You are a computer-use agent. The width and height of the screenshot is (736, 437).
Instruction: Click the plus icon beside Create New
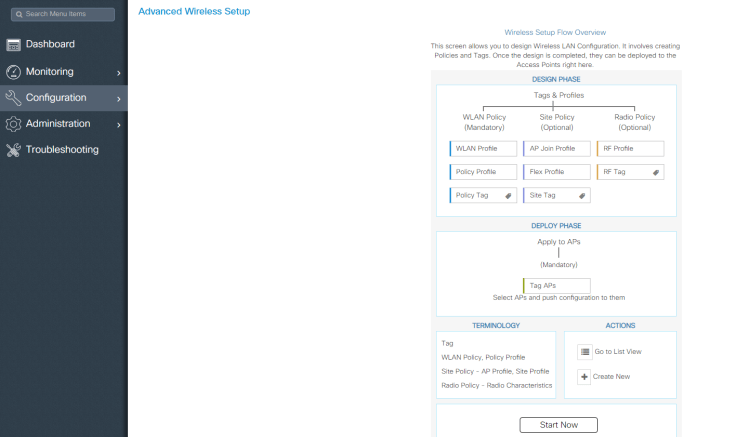tap(585, 376)
